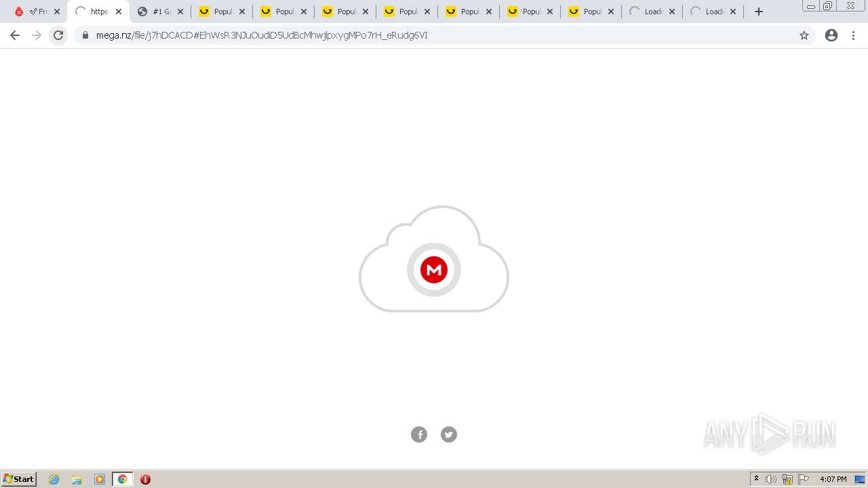Open Windows Explorer folder in taskbar
The width and height of the screenshot is (868, 488).
77,479
